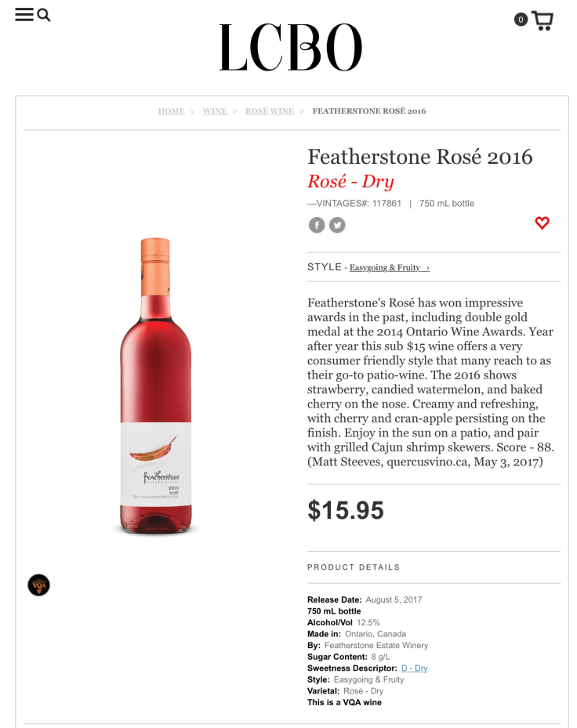Image resolution: width=577 pixels, height=728 pixels.
Task: Click the VQA badge icon
Action: [38, 585]
